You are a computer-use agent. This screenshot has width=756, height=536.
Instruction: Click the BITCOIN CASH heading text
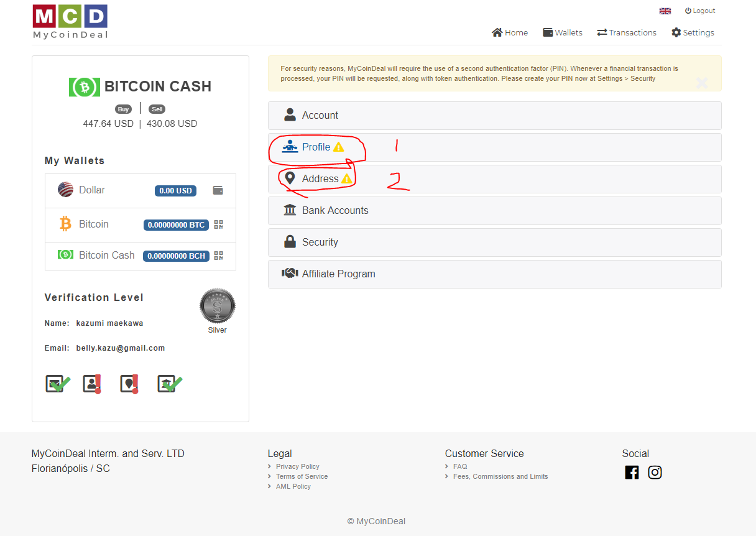click(158, 86)
